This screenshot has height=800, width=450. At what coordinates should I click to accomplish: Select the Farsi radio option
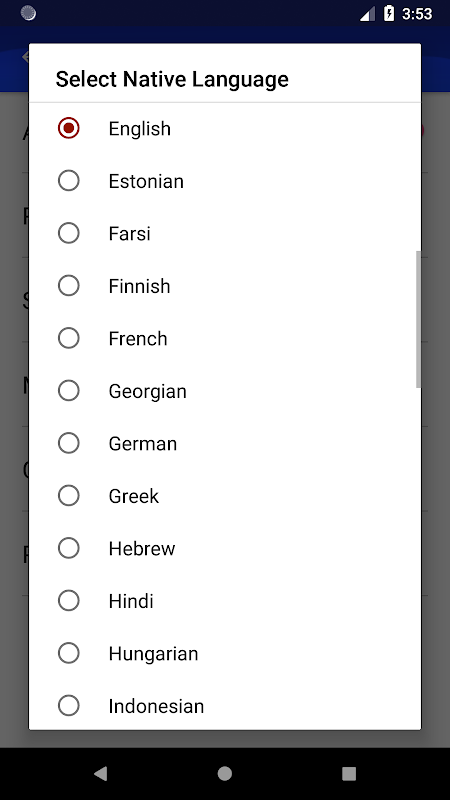69,233
